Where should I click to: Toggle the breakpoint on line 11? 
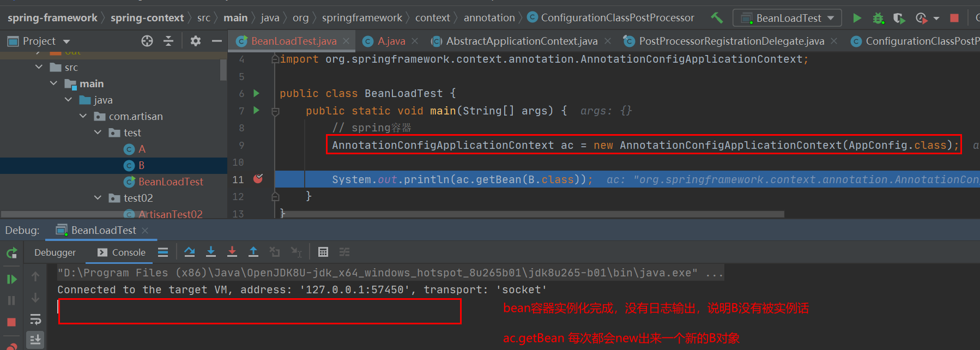[258, 179]
